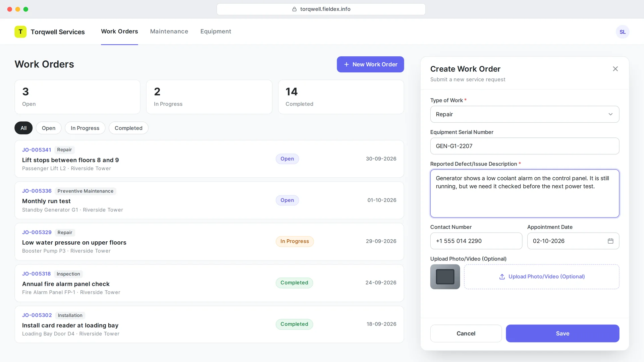Open the work order link JO-005341

click(x=37, y=150)
